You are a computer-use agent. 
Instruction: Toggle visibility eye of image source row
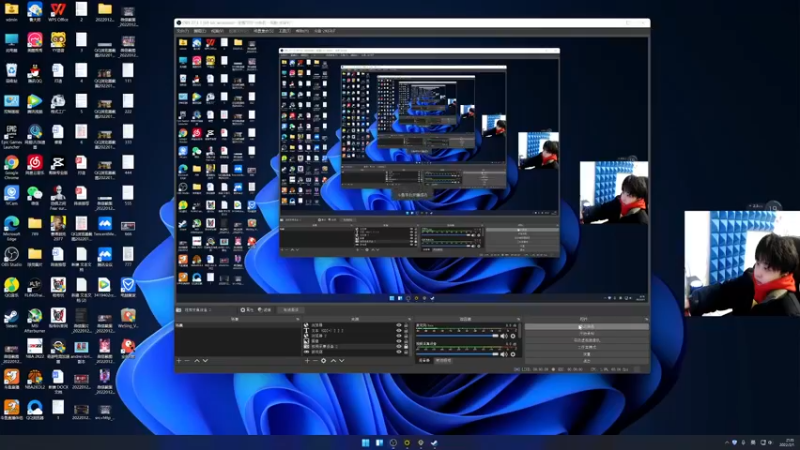click(398, 341)
